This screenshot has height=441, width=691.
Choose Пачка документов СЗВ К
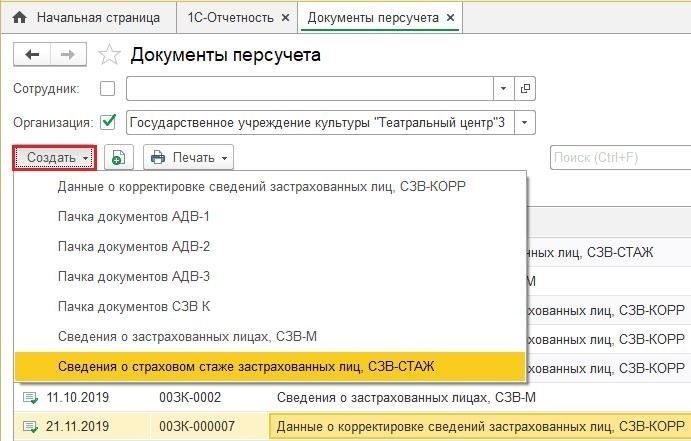[270, 307]
